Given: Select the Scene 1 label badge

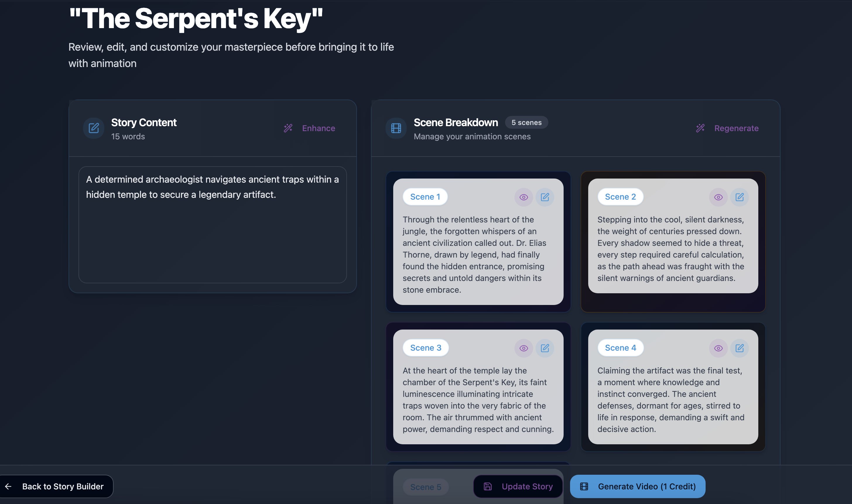Looking at the screenshot, I should 425,197.
